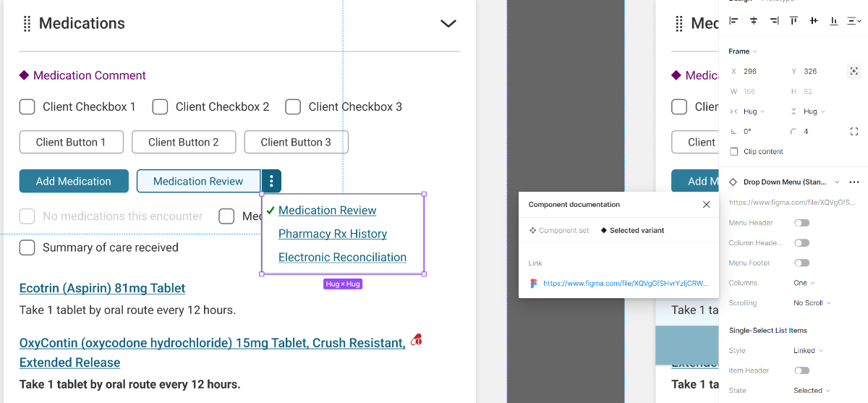Check Summary of care received
868x403 pixels.
click(27, 247)
